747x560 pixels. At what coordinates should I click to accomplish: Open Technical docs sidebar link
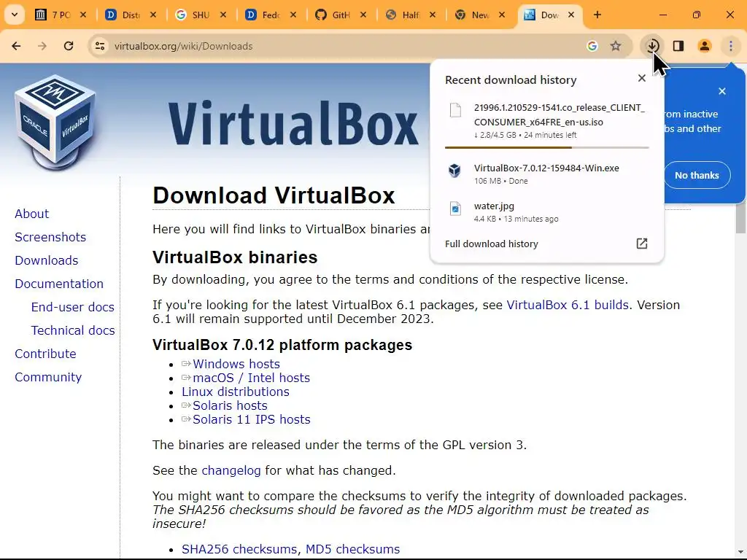[73, 330]
